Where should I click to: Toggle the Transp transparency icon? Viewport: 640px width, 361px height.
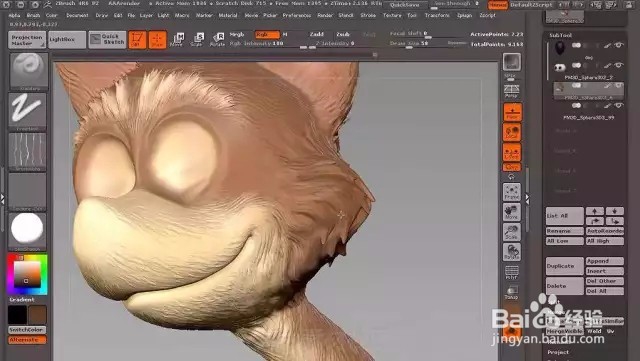tap(512, 292)
